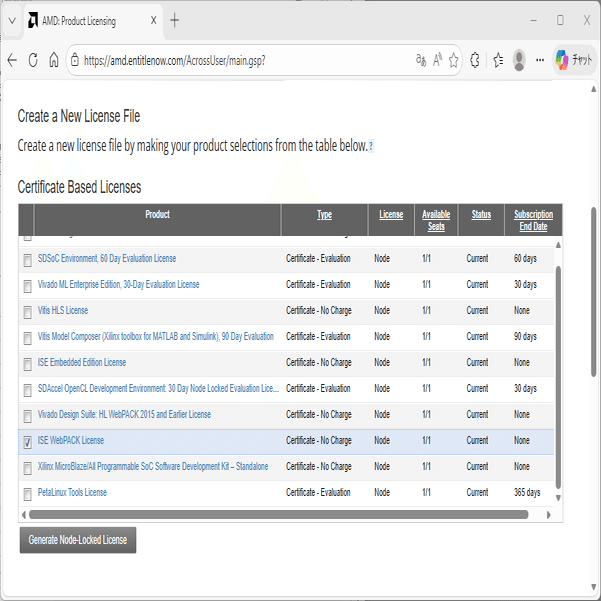Refresh the AMD licensing page
The image size is (601, 601).
pyautogui.click(x=33, y=60)
